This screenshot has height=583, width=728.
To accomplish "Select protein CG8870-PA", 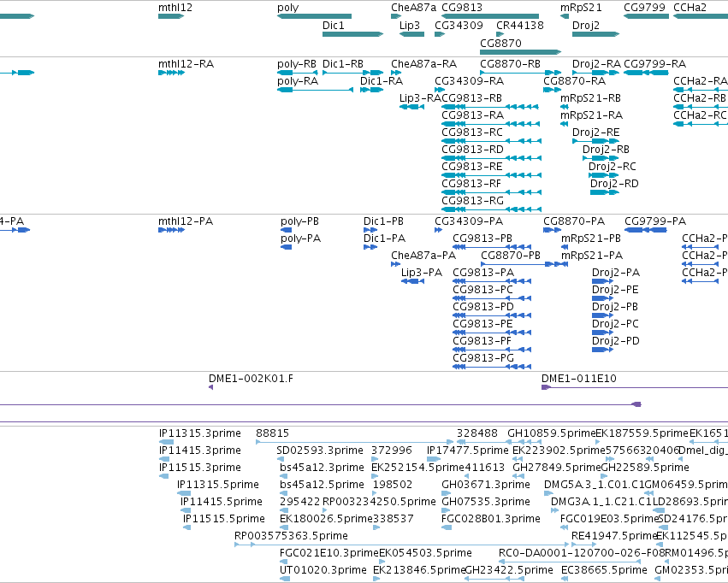I will click(x=552, y=230).
